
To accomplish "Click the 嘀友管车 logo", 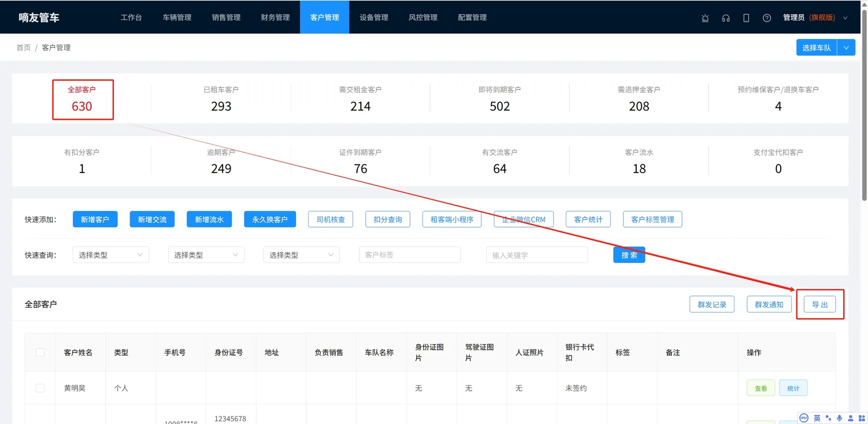I will tap(39, 17).
